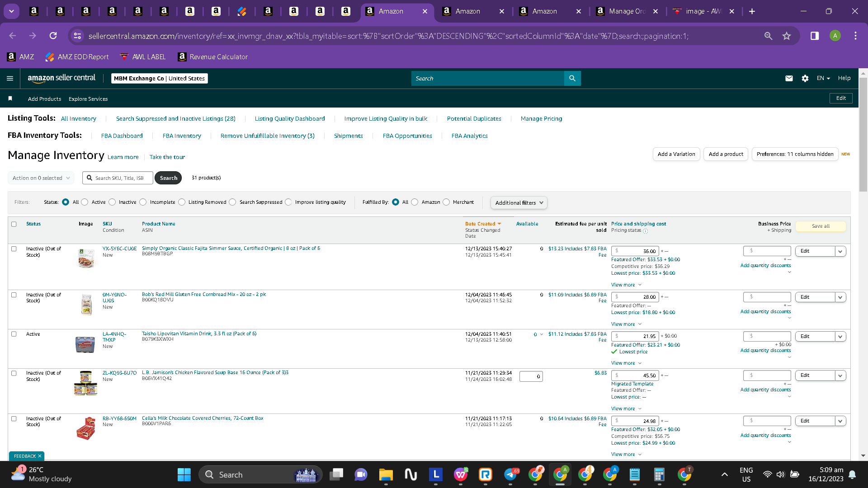Click the Add a product button
The height and width of the screenshot is (488, 868).
pos(726,154)
